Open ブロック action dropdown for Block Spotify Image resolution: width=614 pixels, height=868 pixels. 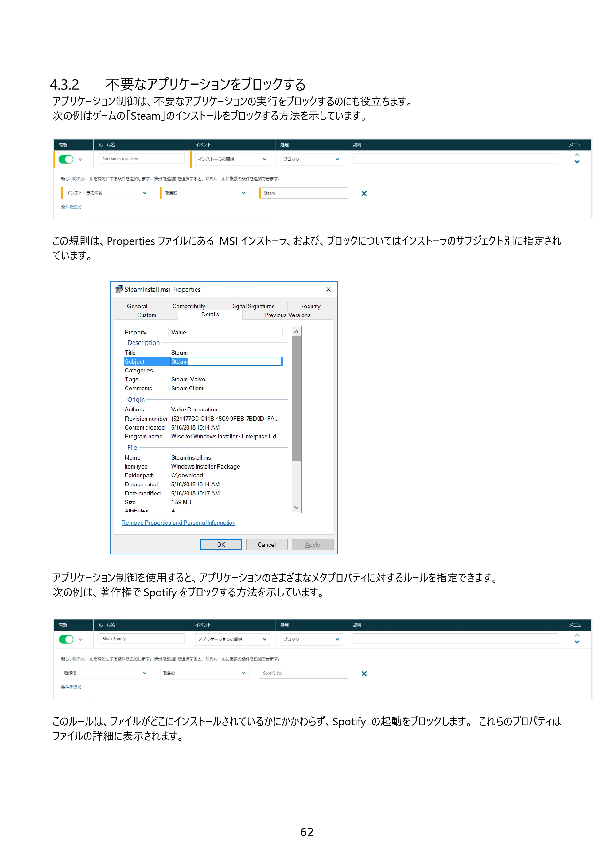311,639
